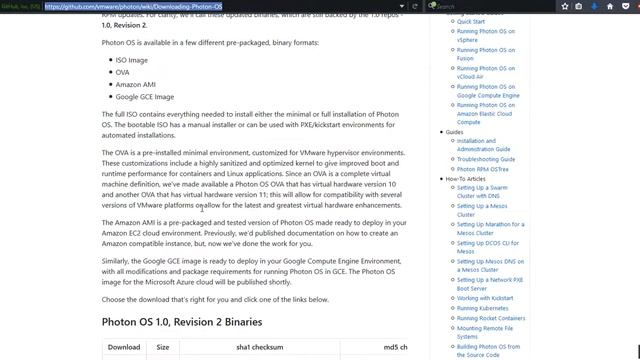Viewport: 640px width, 360px height.
Task: Click the 'Google GCE Image' bullet item
Action: 144,97
